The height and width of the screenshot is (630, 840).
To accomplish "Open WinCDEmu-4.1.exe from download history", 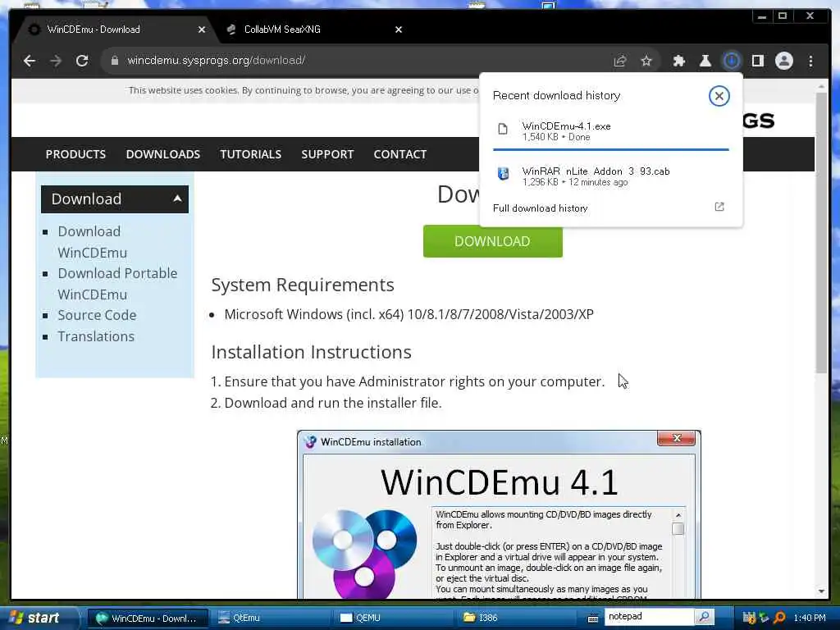I will [x=610, y=131].
